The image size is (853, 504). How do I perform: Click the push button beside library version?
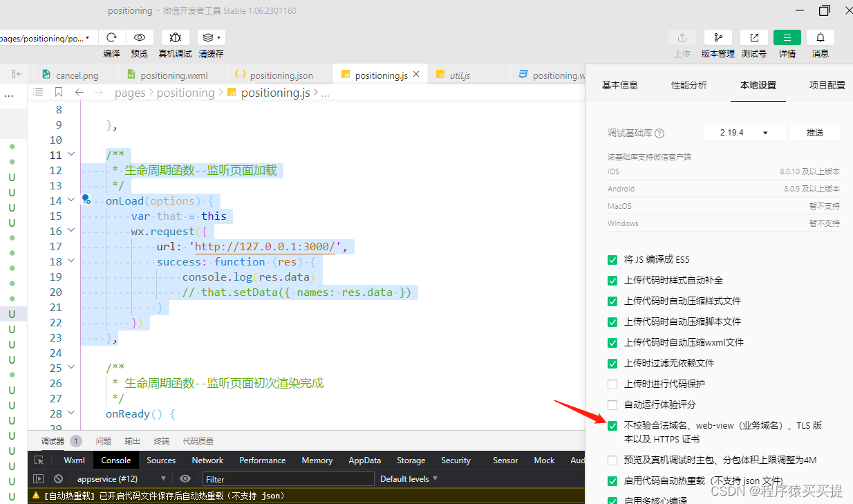coord(815,133)
